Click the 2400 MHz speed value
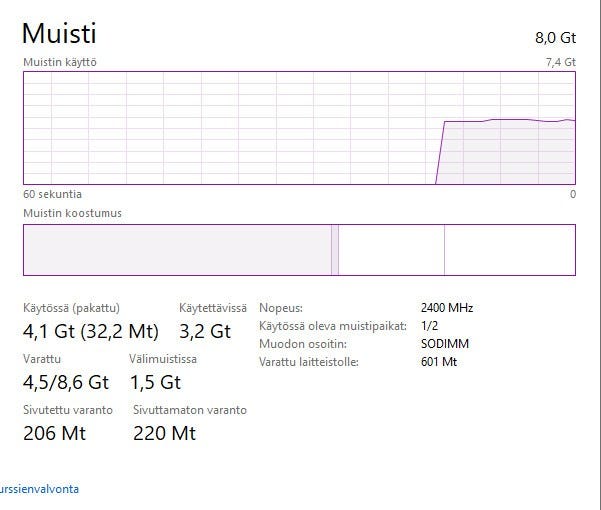 pyautogui.click(x=449, y=308)
